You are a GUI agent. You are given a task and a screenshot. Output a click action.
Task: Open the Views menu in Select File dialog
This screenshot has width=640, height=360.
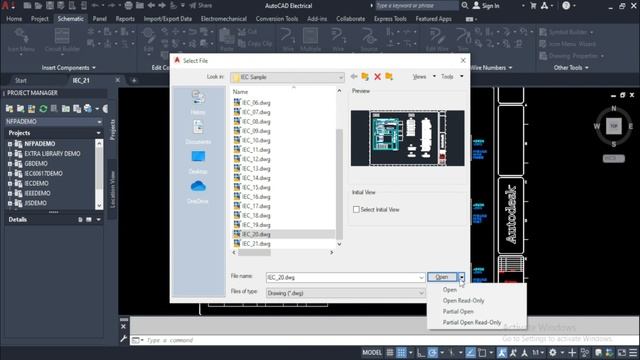point(423,76)
